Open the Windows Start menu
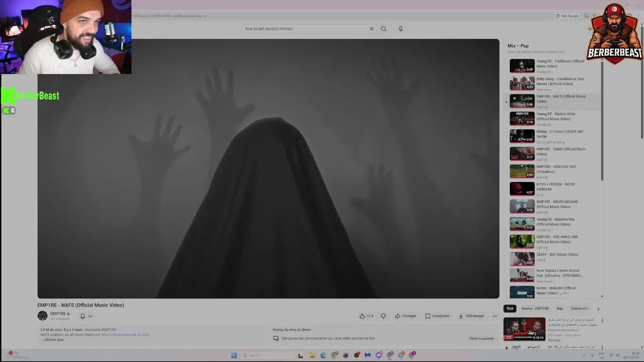The height and width of the screenshot is (362, 644). pyautogui.click(x=234, y=355)
